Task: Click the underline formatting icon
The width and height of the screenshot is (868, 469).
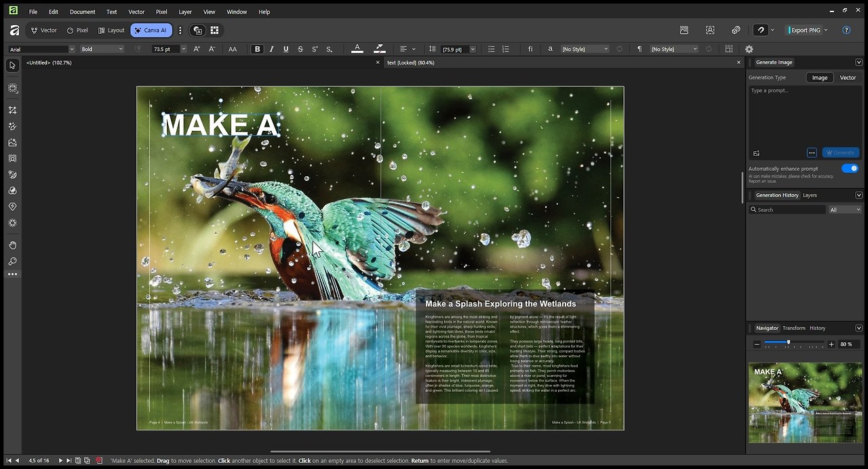Action: click(x=285, y=49)
